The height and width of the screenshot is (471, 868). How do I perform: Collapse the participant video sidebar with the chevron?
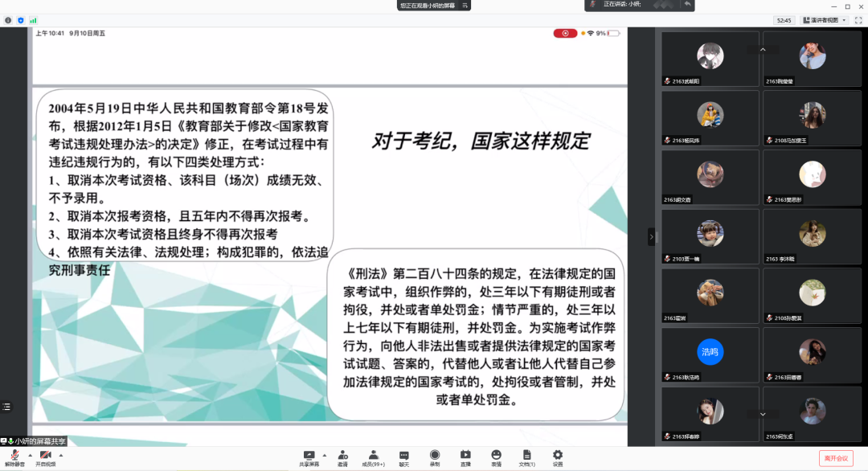pyautogui.click(x=652, y=237)
